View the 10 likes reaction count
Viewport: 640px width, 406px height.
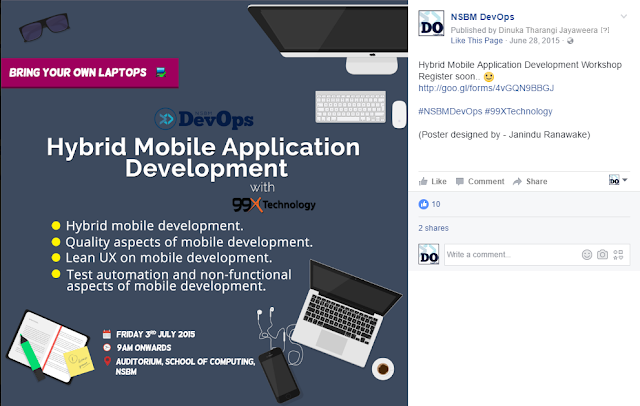436,204
